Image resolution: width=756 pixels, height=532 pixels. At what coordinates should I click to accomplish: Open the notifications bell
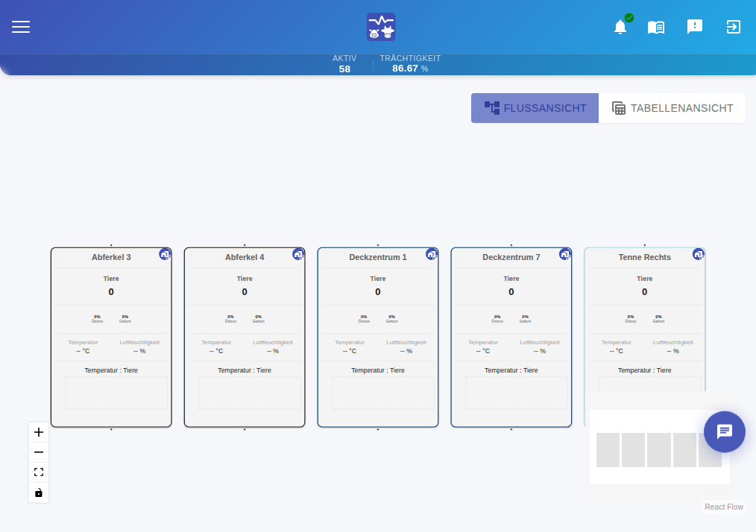click(x=620, y=27)
